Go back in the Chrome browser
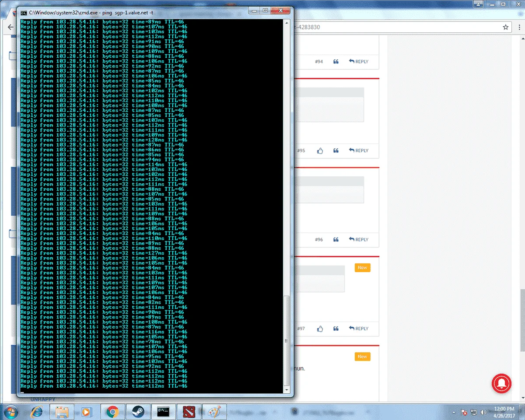The width and height of the screenshot is (525, 420). tap(10, 27)
